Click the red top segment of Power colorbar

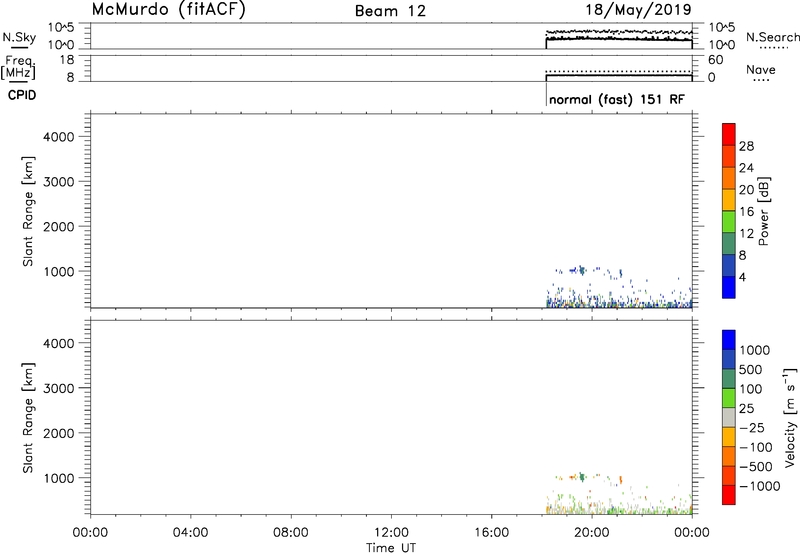click(729, 134)
